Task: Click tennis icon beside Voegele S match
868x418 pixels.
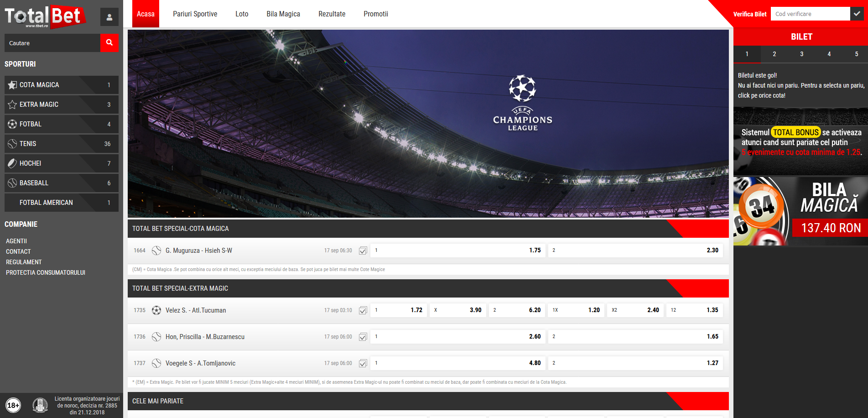Action: 156,363
